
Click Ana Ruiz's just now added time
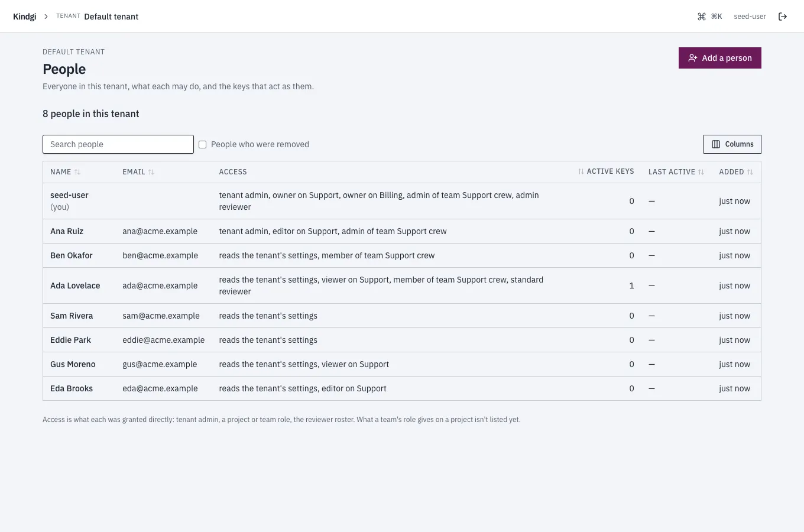[x=734, y=231]
